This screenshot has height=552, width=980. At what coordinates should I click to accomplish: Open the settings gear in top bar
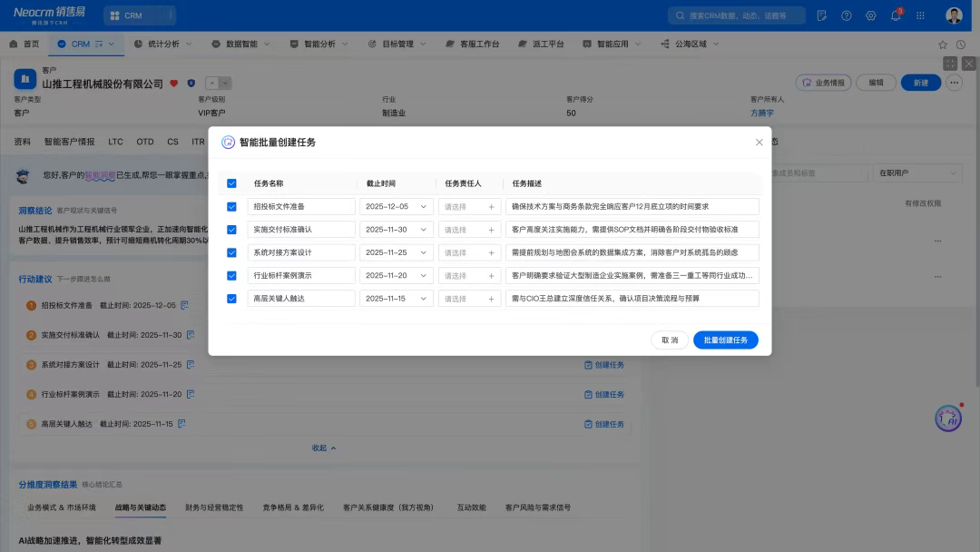tap(871, 15)
